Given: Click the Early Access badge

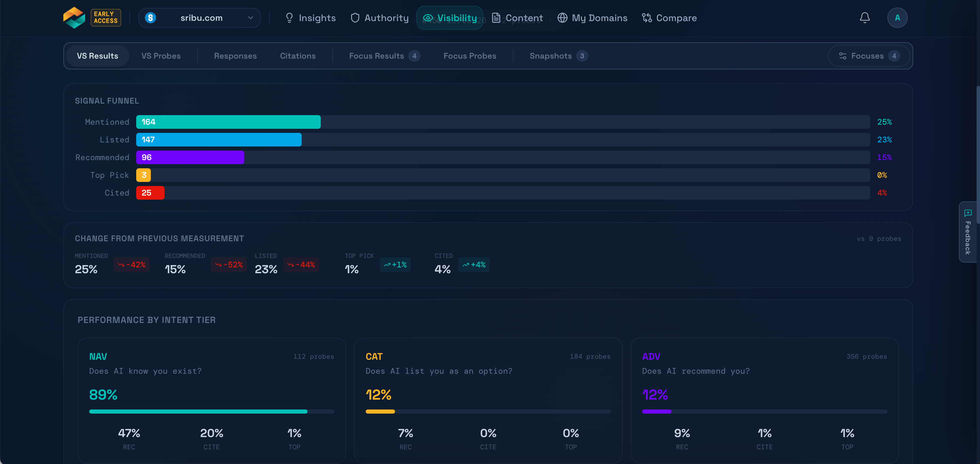Looking at the screenshot, I should [105, 17].
